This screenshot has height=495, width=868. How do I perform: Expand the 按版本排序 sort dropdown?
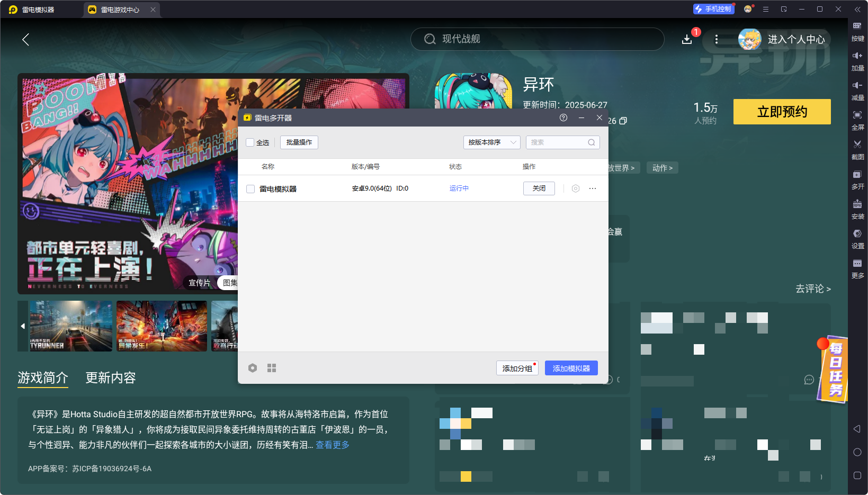pos(491,142)
